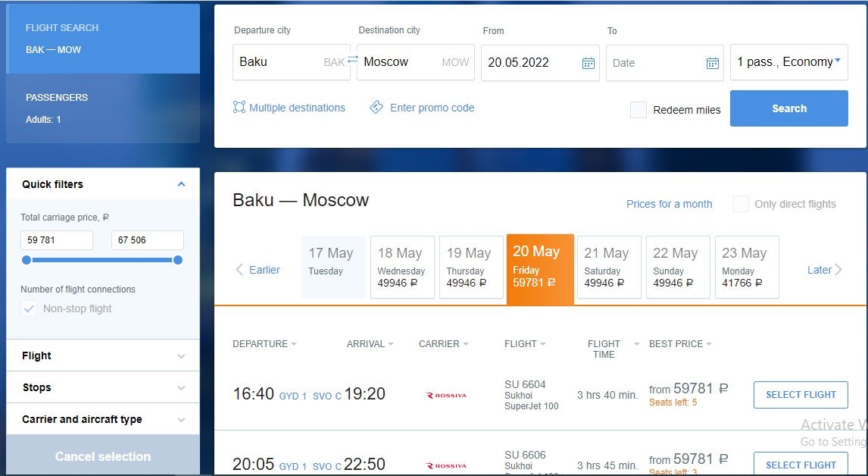Open the From date calendar icon
868x476 pixels.
[589, 63]
